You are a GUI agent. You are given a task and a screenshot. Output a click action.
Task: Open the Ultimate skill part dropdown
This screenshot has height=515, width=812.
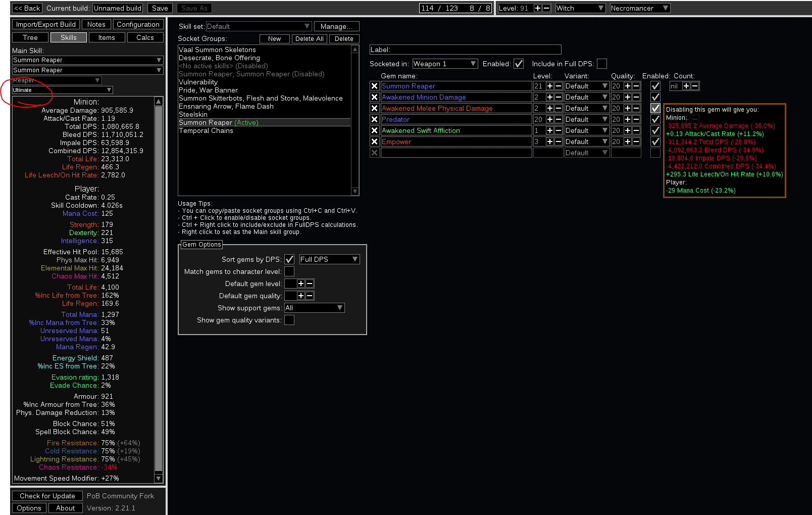pyautogui.click(x=63, y=90)
